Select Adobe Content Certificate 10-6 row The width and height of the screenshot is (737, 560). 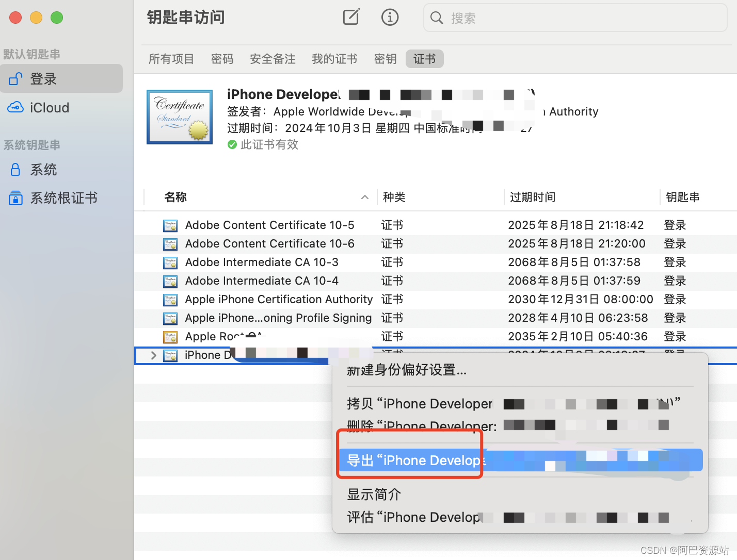[x=436, y=244]
